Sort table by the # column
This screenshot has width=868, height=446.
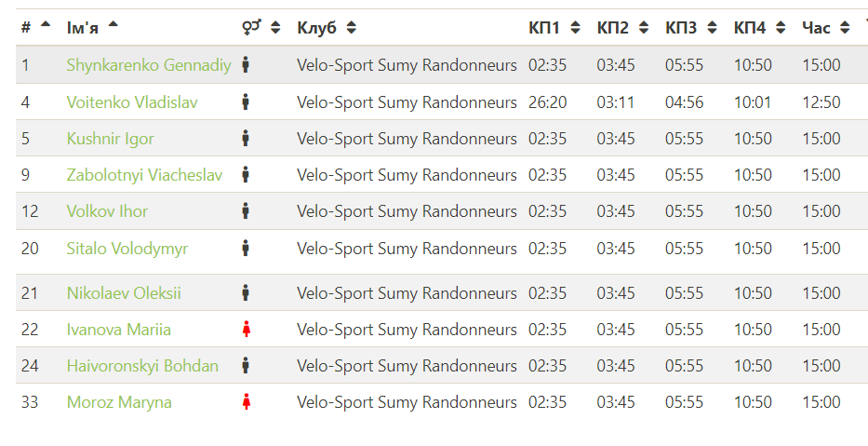coord(45,26)
